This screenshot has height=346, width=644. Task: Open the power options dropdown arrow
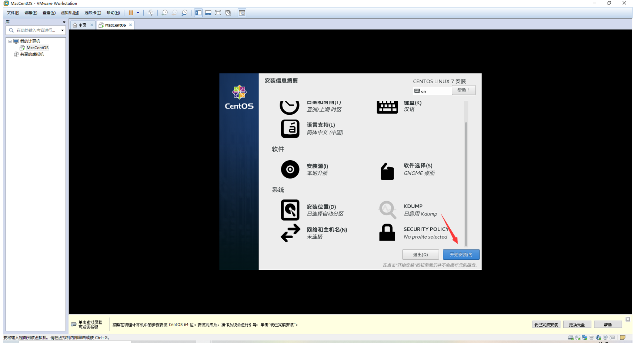[x=138, y=13]
